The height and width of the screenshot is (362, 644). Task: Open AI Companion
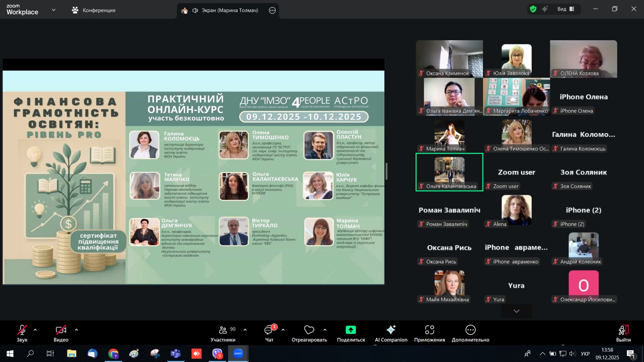(x=391, y=330)
